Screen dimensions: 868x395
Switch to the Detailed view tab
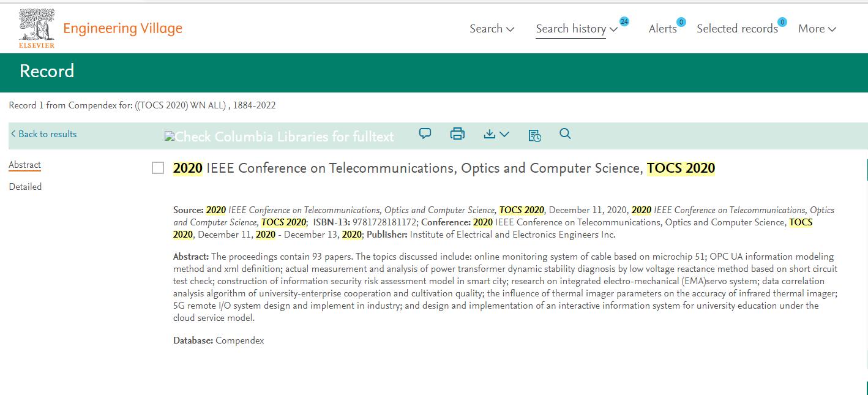(25, 187)
